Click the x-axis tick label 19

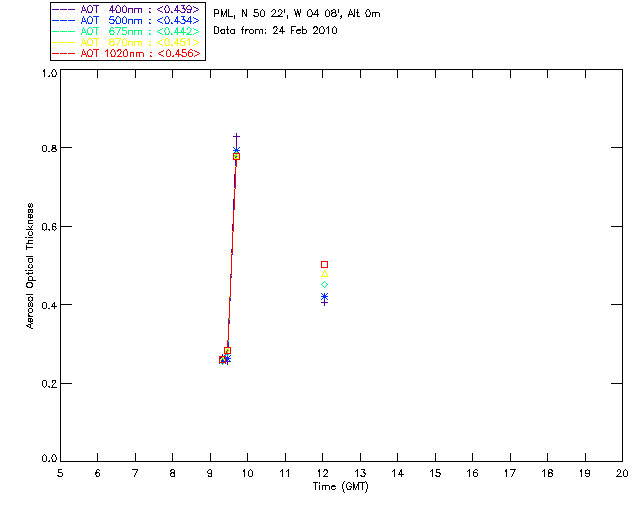click(585, 473)
